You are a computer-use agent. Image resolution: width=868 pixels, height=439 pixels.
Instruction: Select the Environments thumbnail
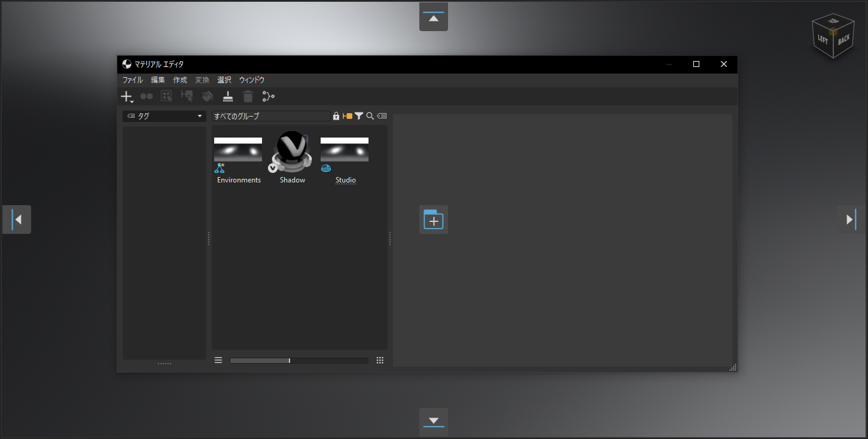pyautogui.click(x=238, y=150)
